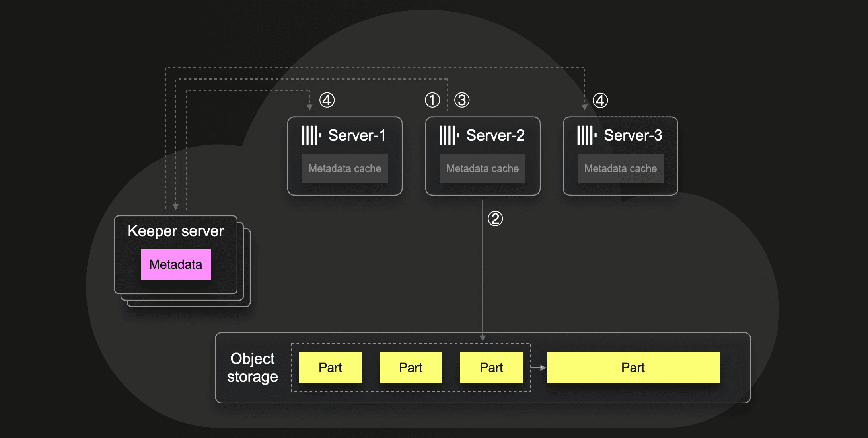Click Server-3's Metadata cache box

(620, 168)
